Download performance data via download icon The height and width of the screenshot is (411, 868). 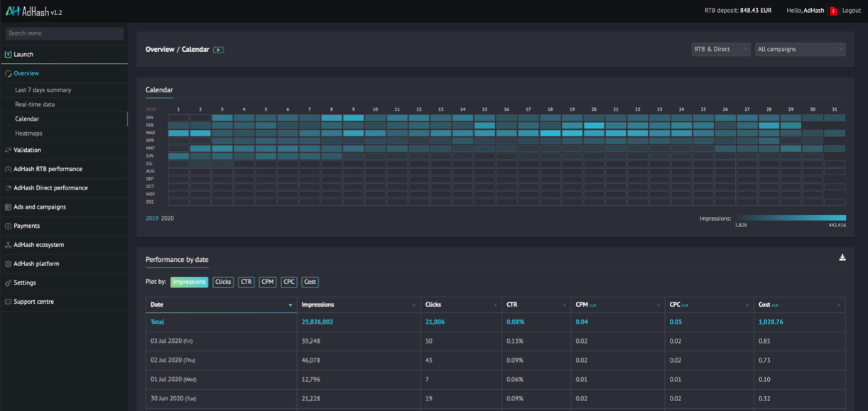tap(842, 258)
